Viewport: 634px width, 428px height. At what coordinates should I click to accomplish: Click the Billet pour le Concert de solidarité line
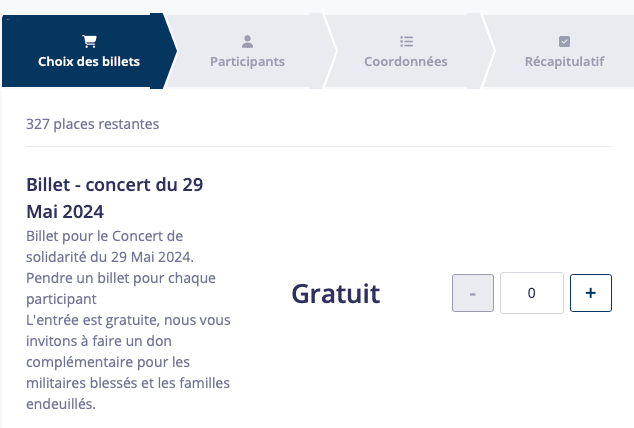coord(110,247)
